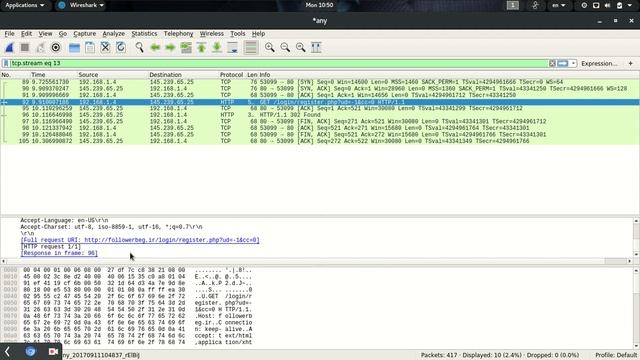This screenshot has height=360, width=640.
Task: Click the screen recorder camera icon
Action: tap(53, 351)
